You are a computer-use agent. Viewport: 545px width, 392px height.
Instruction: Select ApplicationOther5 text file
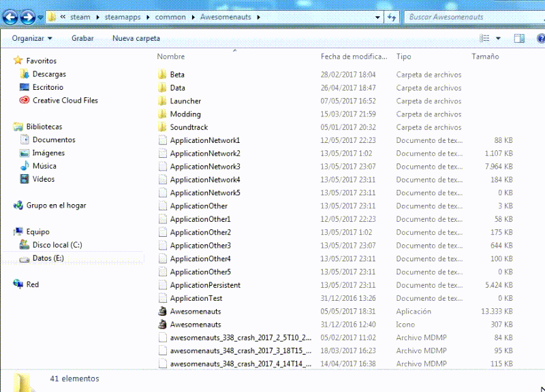(x=200, y=272)
